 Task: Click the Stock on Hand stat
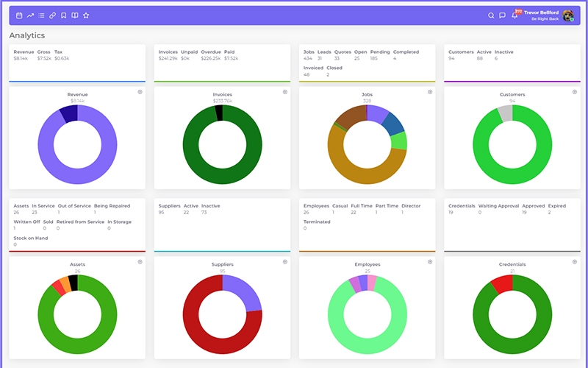click(x=31, y=241)
